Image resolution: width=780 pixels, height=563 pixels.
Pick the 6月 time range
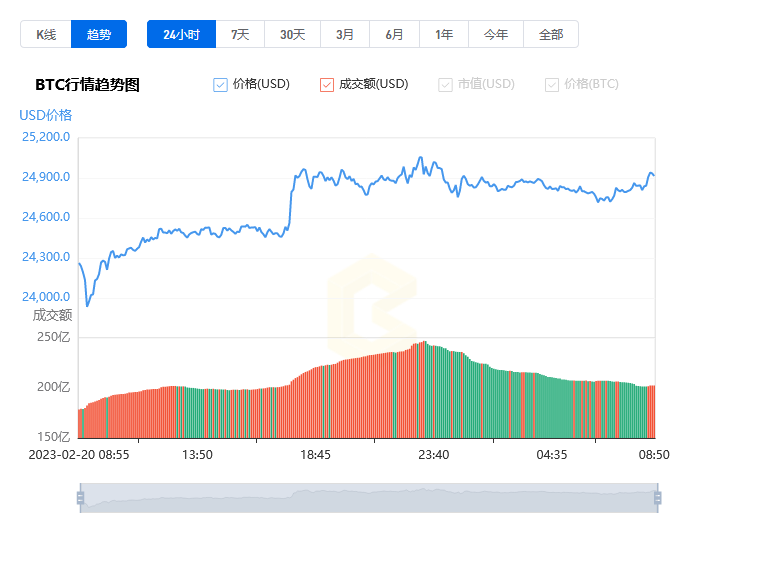click(x=394, y=34)
